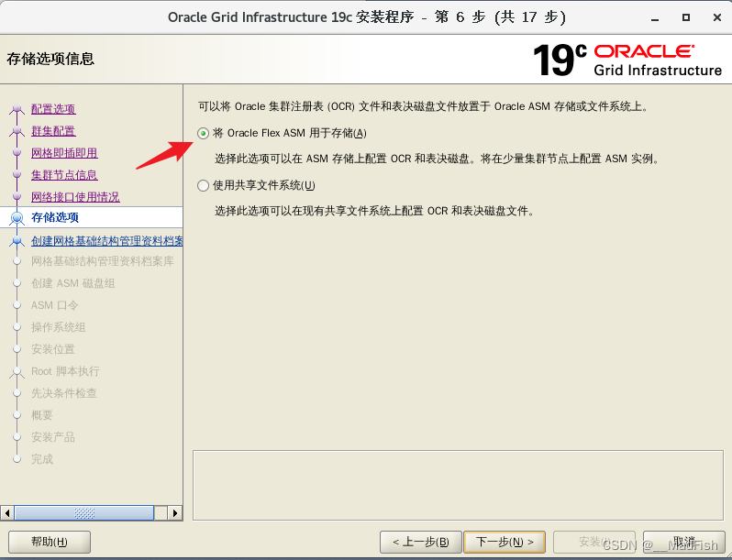
Task: Select the shared file system radio button
Action: [203, 185]
